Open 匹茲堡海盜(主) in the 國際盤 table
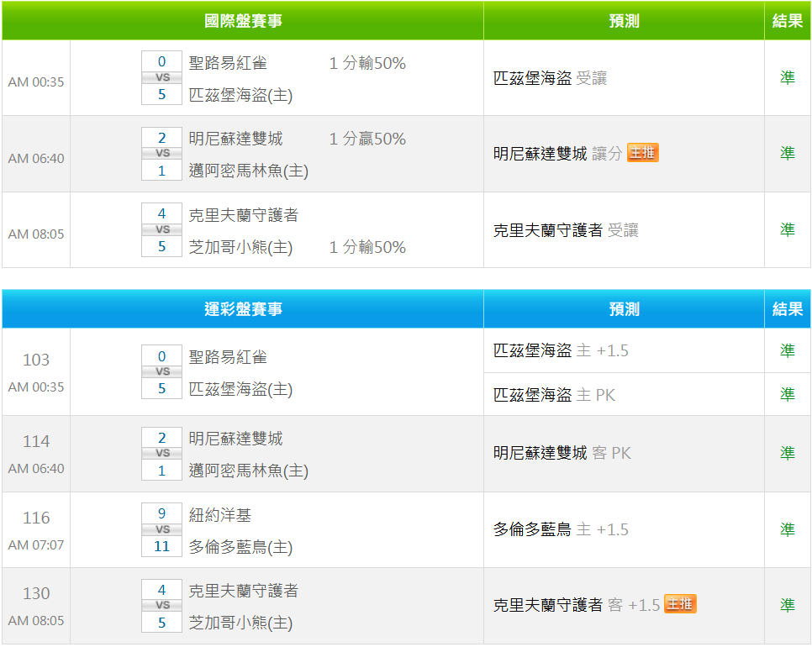This screenshot has height=647, width=812. (x=240, y=95)
